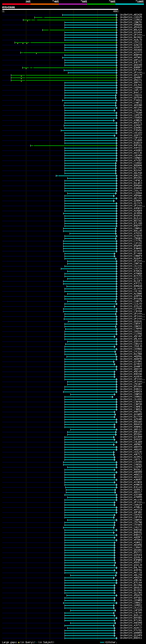Open hit UniRef100_A8IA39
Screen dimensions: 146x644
coord(131,15)
